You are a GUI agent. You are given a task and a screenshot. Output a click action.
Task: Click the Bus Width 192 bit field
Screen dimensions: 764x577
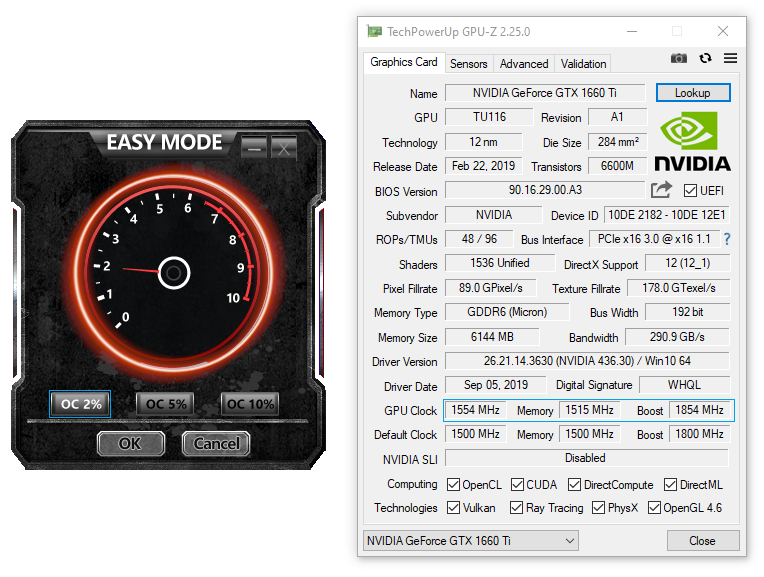[688, 312]
